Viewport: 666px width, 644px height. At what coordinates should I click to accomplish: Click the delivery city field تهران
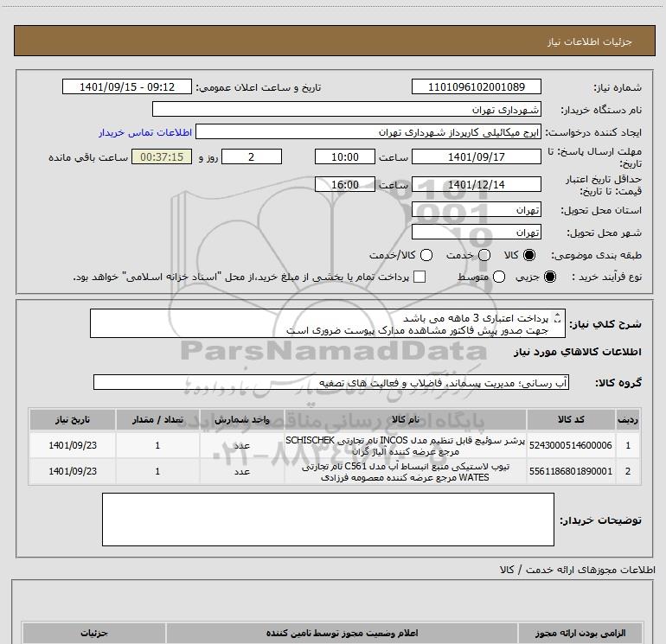coord(476,232)
